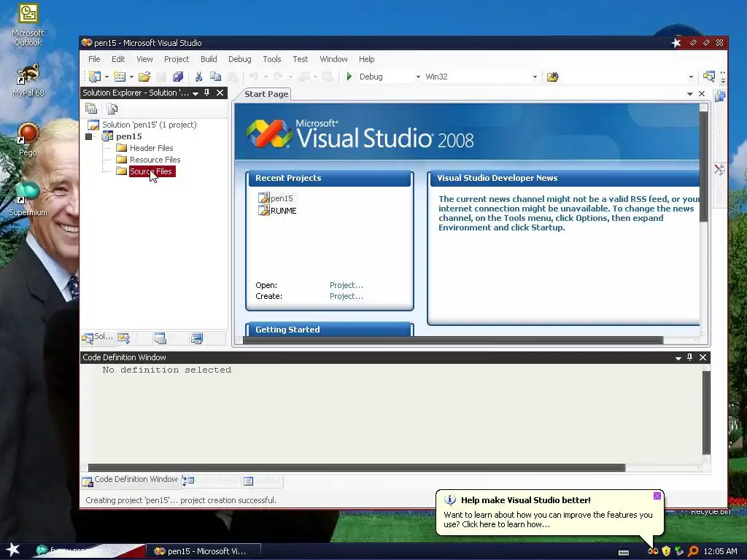Open Solution Explorer window position dropdown
The height and width of the screenshot is (560, 747).
(196, 93)
